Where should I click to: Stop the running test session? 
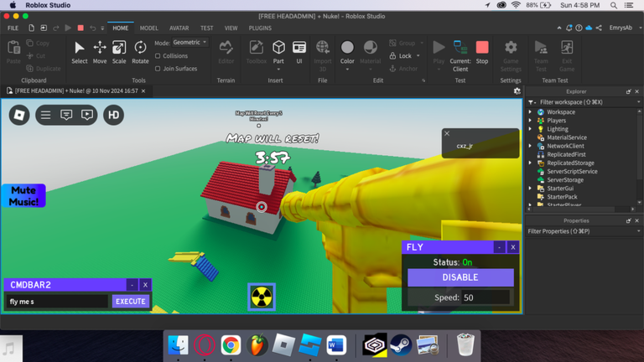click(482, 52)
